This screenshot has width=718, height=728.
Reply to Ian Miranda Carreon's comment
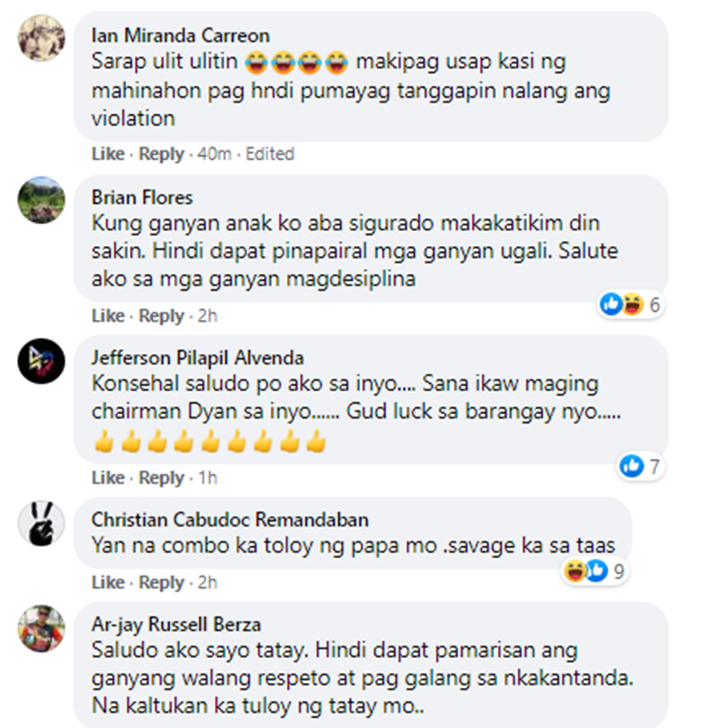[x=162, y=153]
